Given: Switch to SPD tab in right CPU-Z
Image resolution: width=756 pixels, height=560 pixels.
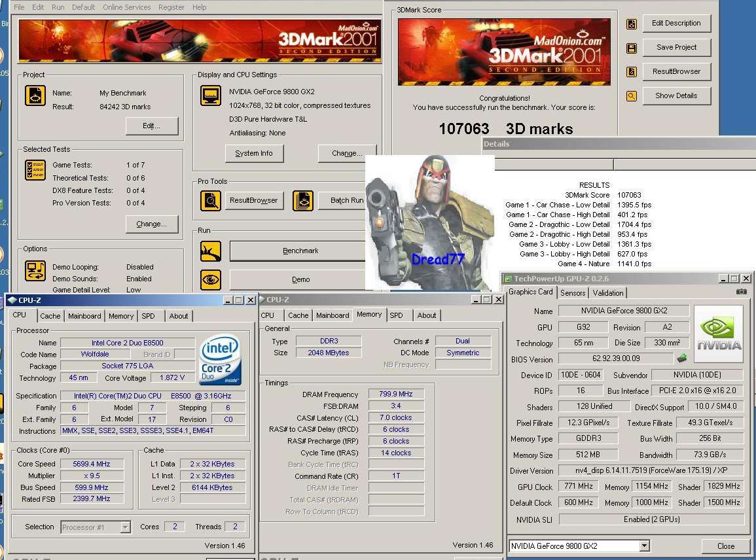Looking at the screenshot, I should pyautogui.click(x=396, y=316).
